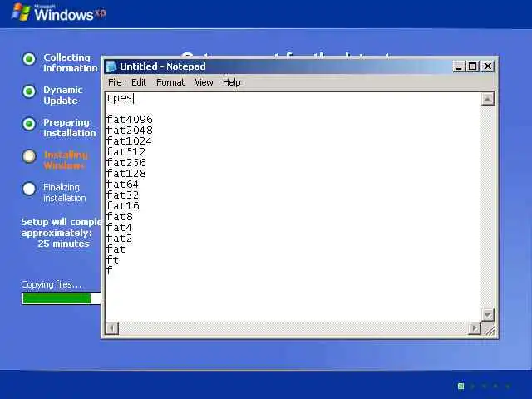Image resolution: width=532 pixels, height=399 pixels.
Task: Click the last line 'f' in Notepad
Action: pos(109,271)
